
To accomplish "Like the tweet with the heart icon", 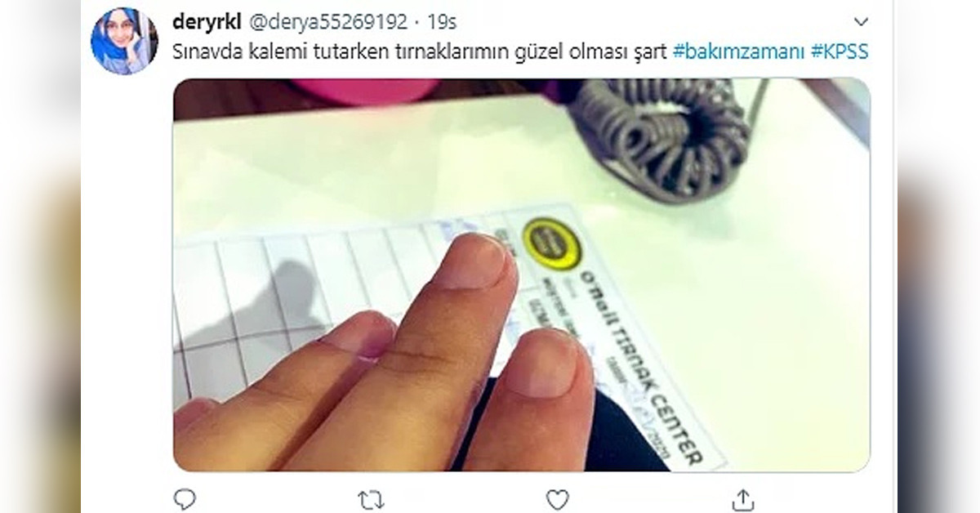I will pos(557,499).
